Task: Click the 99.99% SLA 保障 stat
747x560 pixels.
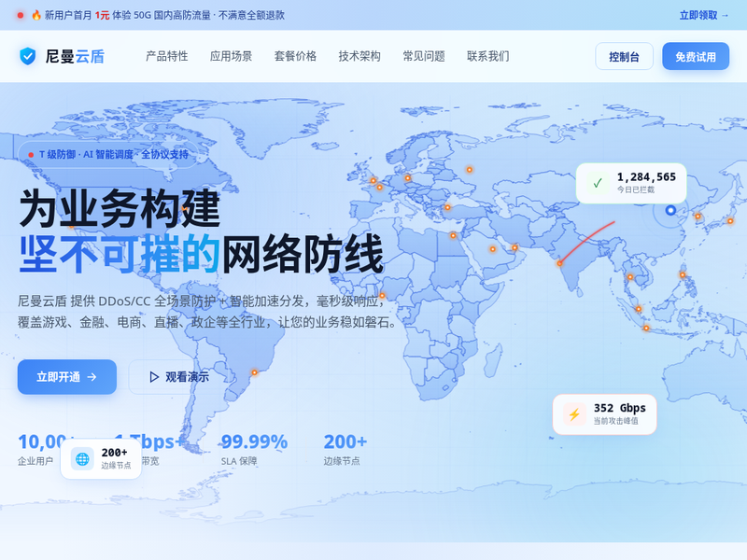Action: point(254,449)
